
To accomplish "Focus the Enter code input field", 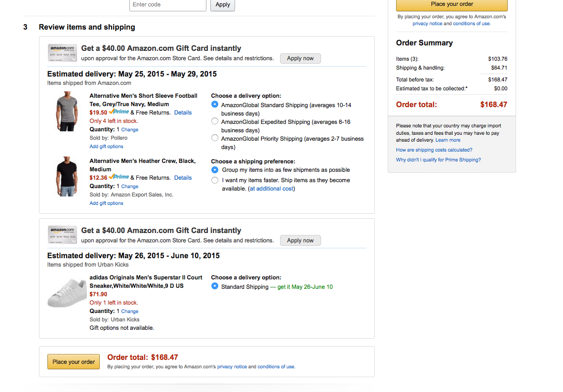I will click(x=167, y=4).
